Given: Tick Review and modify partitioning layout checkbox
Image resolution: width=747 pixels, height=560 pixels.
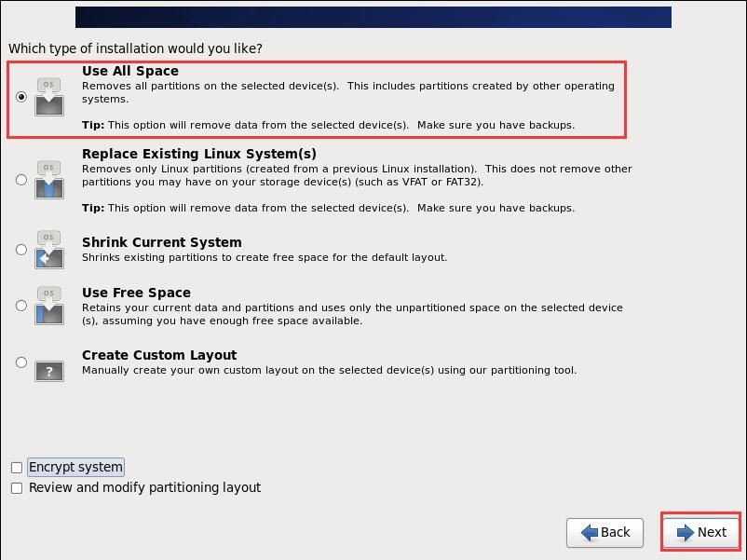Looking at the screenshot, I should pyautogui.click(x=17, y=487).
